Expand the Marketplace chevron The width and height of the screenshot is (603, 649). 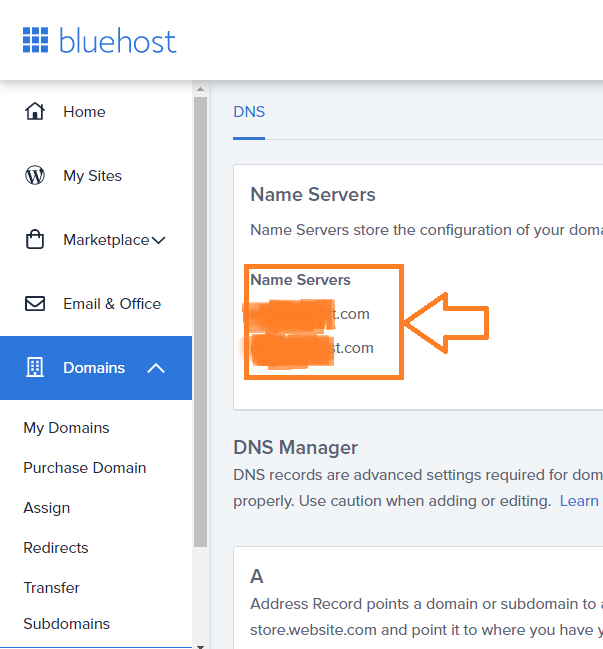point(159,240)
